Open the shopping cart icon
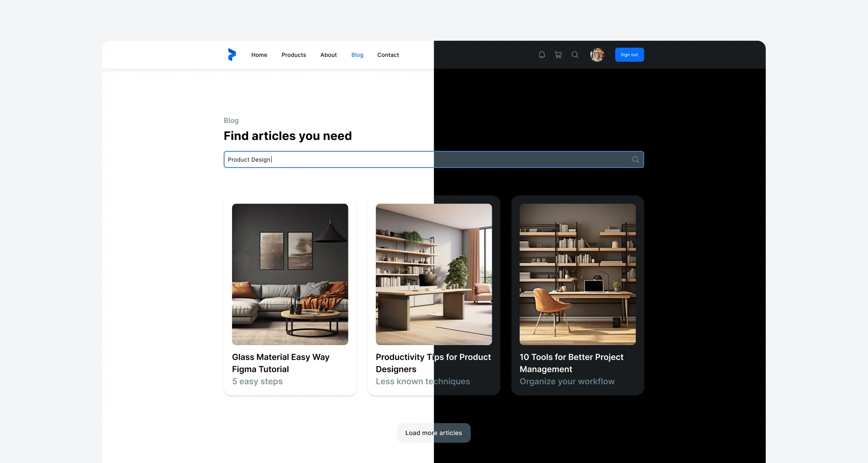 [x=558, y=55]
